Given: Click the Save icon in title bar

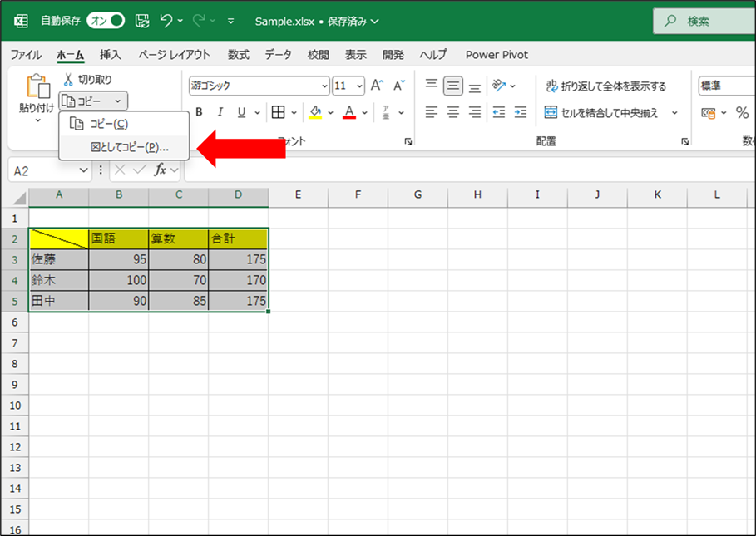Looking at the screenshot, I should (142, 21).
